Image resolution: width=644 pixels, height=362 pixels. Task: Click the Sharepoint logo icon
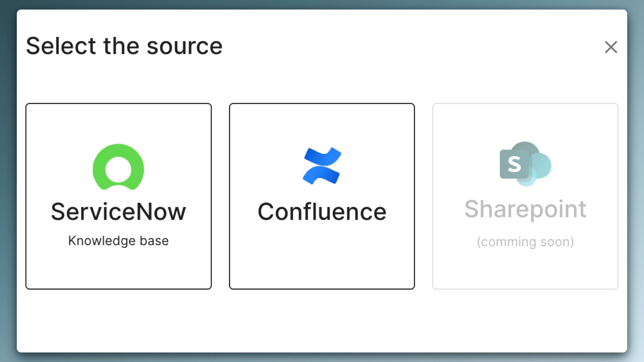525,165
